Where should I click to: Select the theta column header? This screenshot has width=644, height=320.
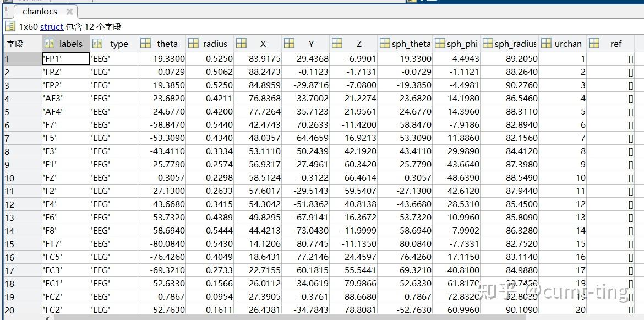162,44
